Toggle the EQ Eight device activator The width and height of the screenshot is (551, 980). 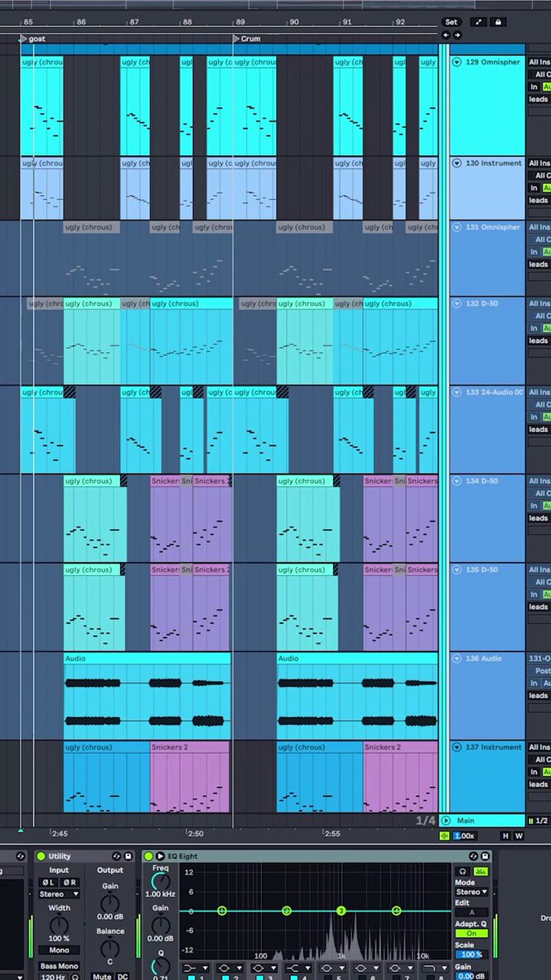coord(148,856)
